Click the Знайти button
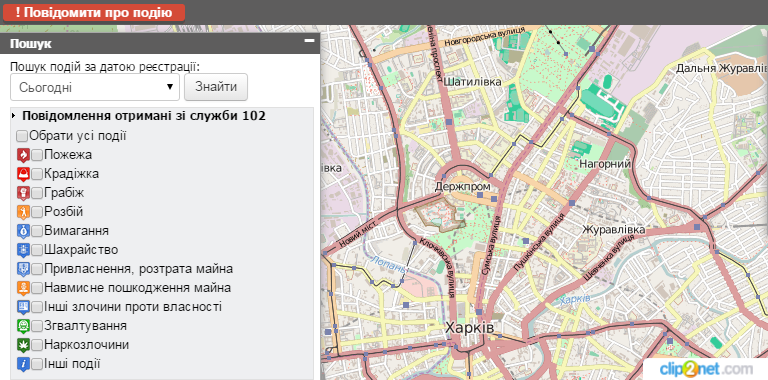The height and width of the screenshot is (380, 768). 216,87
